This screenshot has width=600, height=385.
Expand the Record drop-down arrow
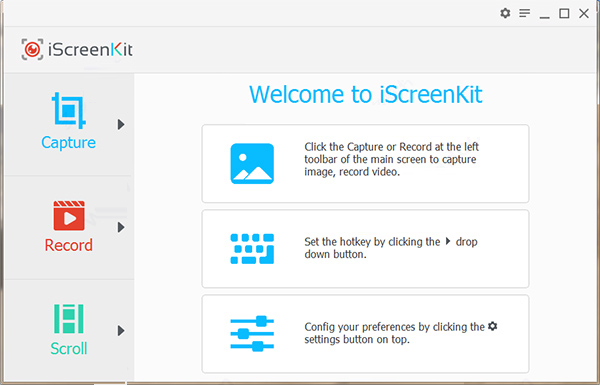(121, 227)
